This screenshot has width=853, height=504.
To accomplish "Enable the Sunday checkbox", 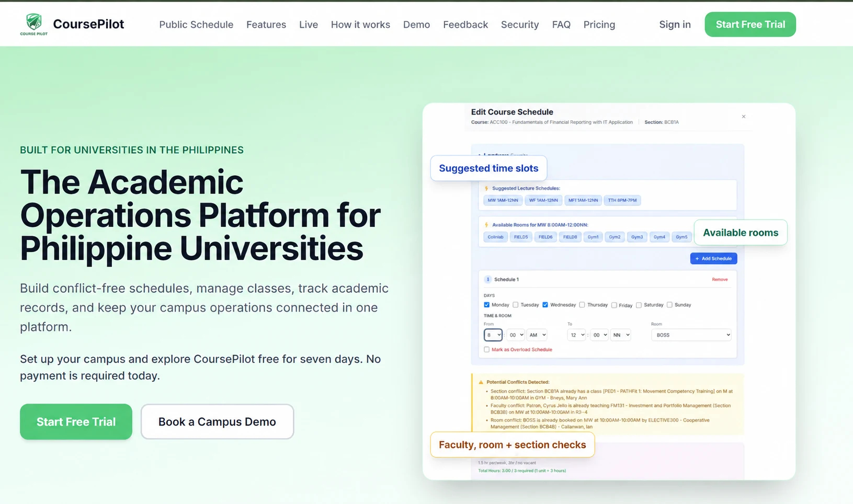I will (x=669, y=305).
